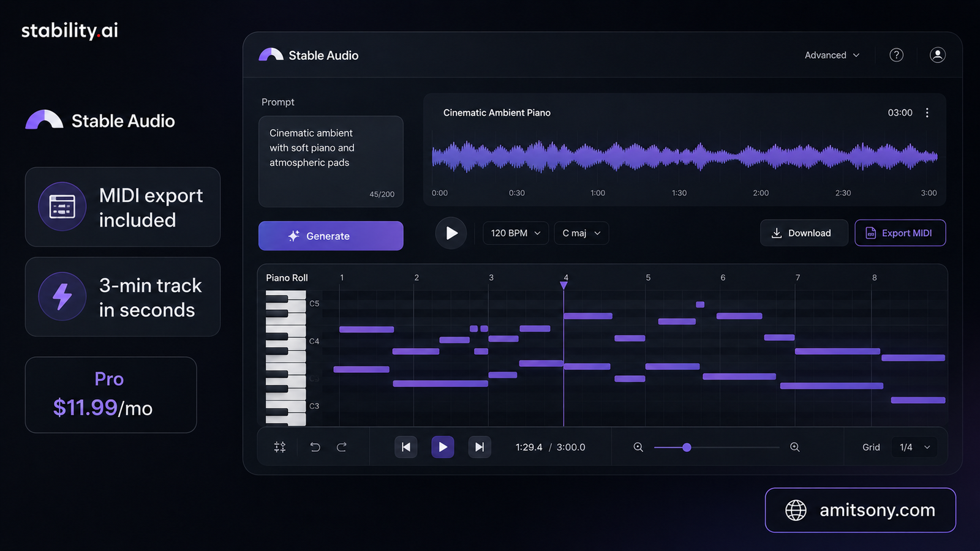Click inside the prompt text field
Screen dimensions: 980x551
(331, 162)
